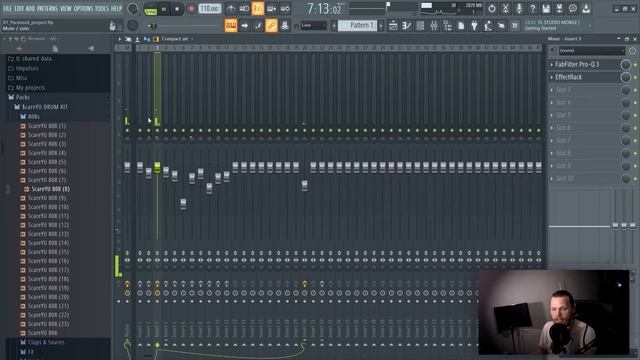Click the pause/play transport button

[164, 9]
